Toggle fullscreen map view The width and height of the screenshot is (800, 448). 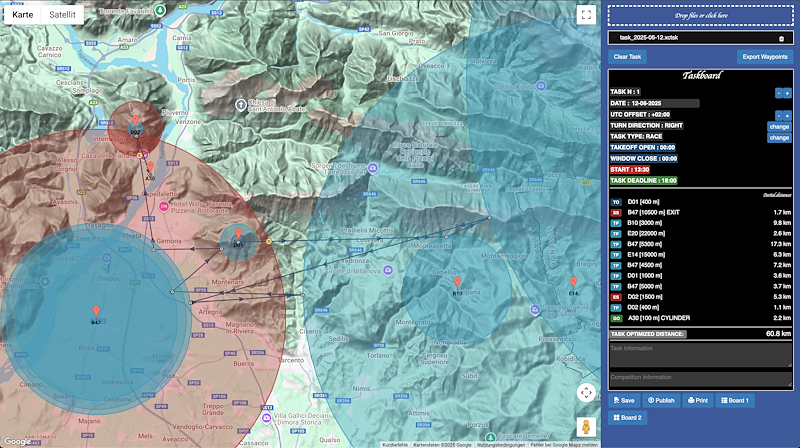click(586, 15)
